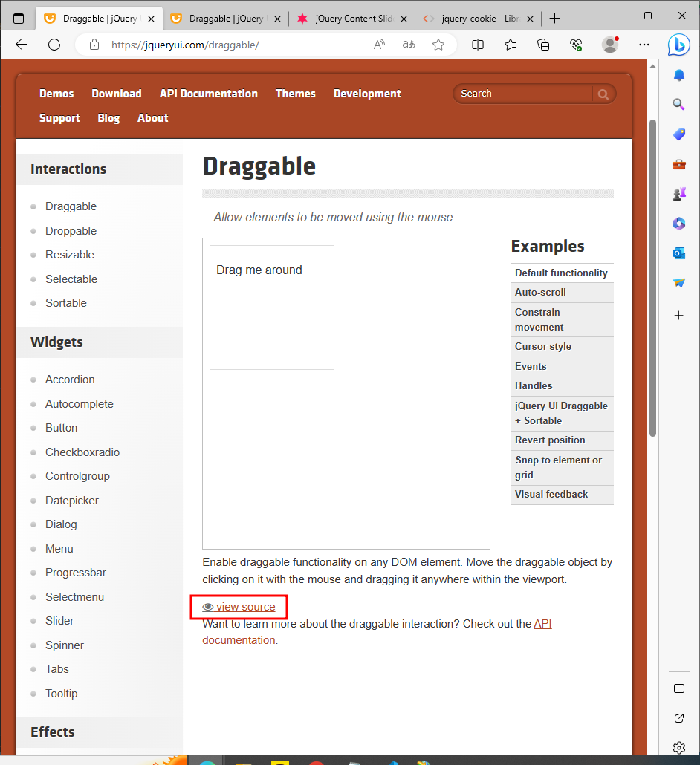Open Resizable in Interactions list
This screenshot has width=700, height=765.
70,255
